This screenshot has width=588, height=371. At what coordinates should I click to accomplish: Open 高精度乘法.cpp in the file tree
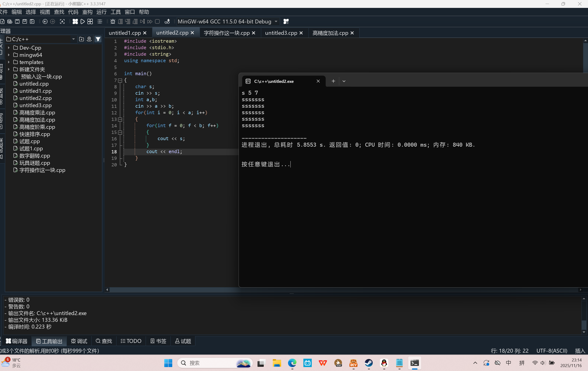tap(37, 113)
